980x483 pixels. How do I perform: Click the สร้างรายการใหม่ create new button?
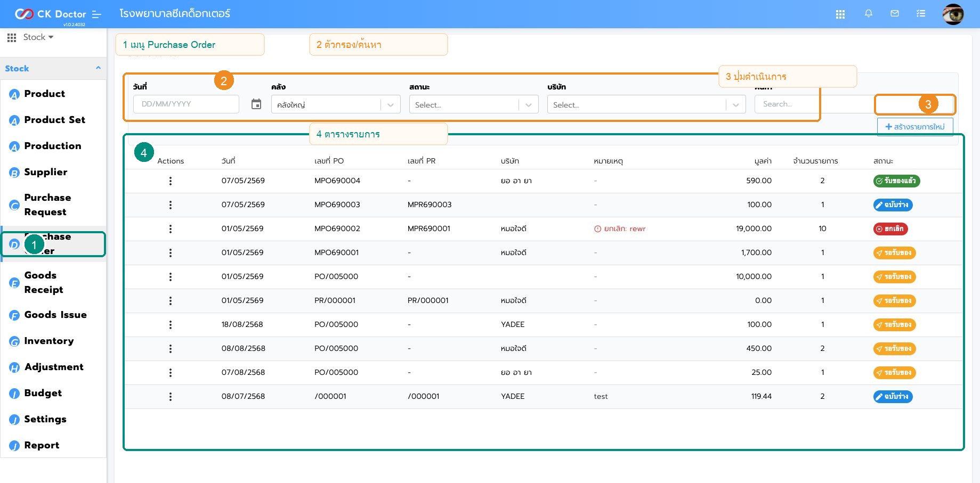915,127
